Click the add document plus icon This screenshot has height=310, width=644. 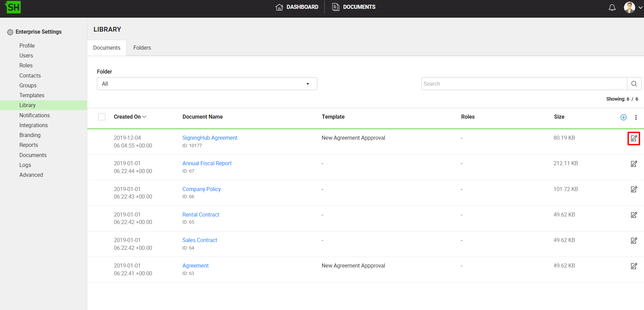[623, 117]
